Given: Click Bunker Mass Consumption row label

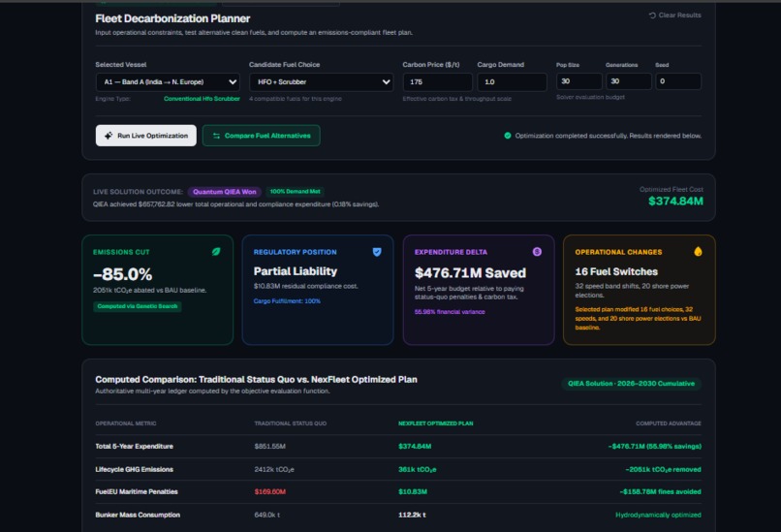Looking at the screenshot, I should point(138,515).
